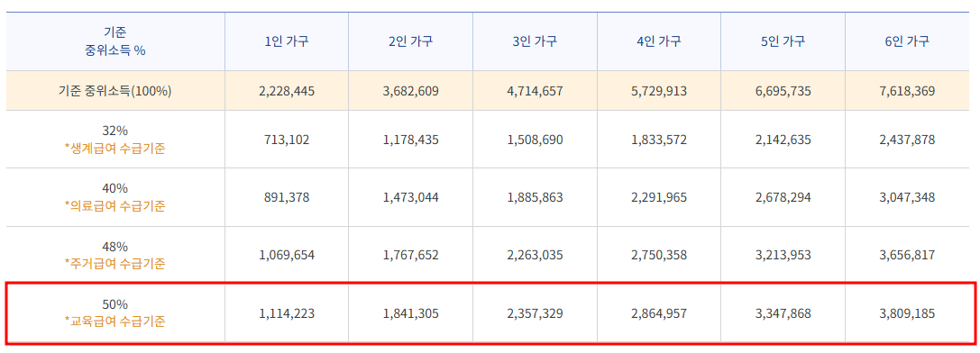The image size is (980, 353).
Task: Click the value 1,885,863
Action: 535,197
